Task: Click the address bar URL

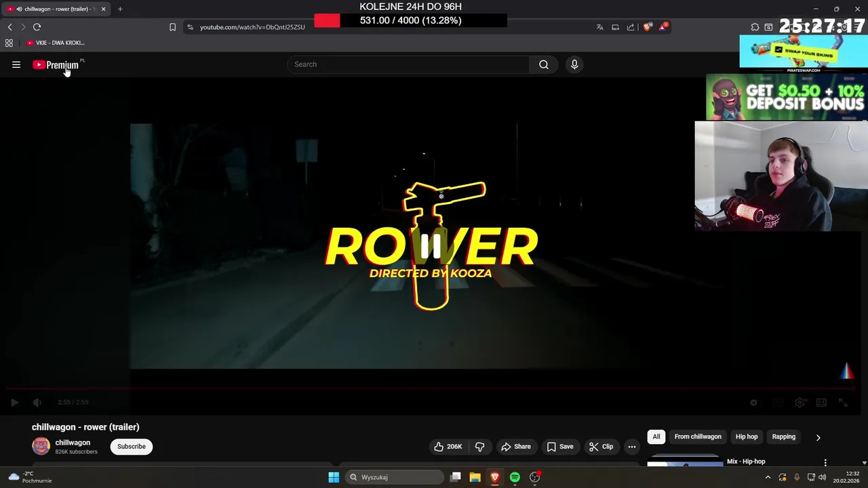Action: (252, 27)
